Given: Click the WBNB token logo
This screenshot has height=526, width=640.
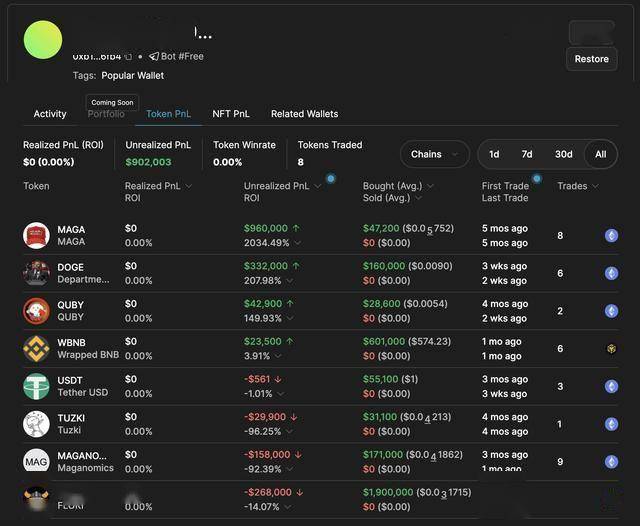Looking at the screenshot, I should click(36, 348).
